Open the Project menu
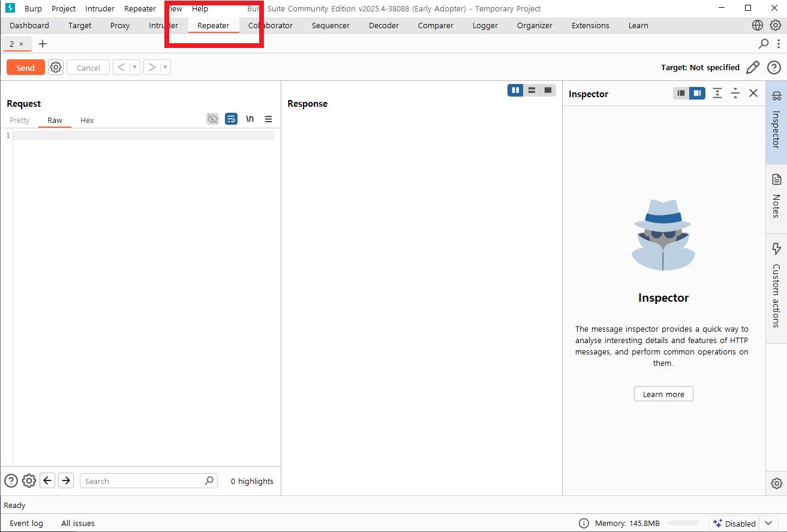The width and height of the screenshot is (787, 532). [64, 8]
